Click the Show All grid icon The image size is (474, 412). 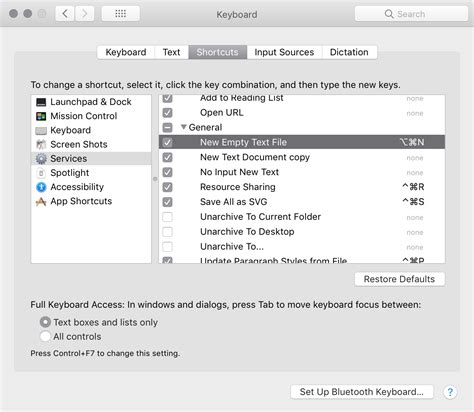[x=120, y=14]
